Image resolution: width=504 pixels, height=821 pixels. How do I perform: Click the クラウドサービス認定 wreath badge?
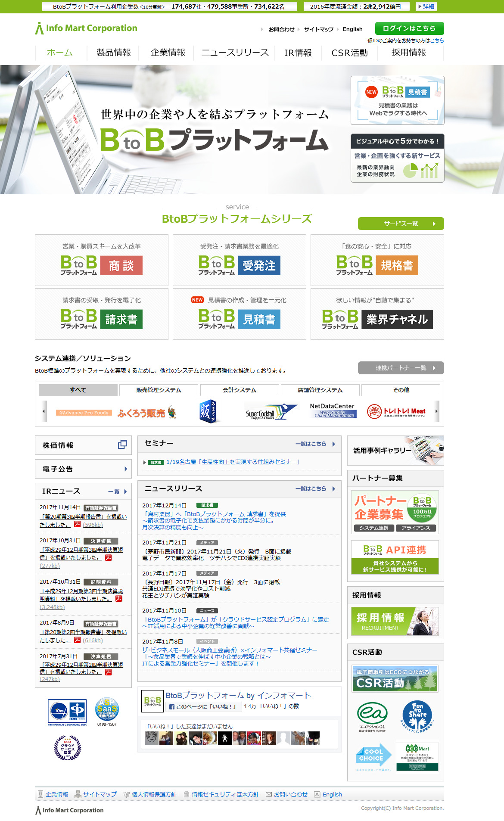pos(68,747)
